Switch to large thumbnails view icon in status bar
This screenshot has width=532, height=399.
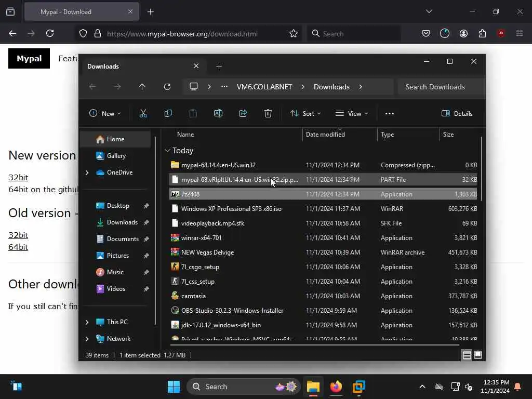[478, 355]
